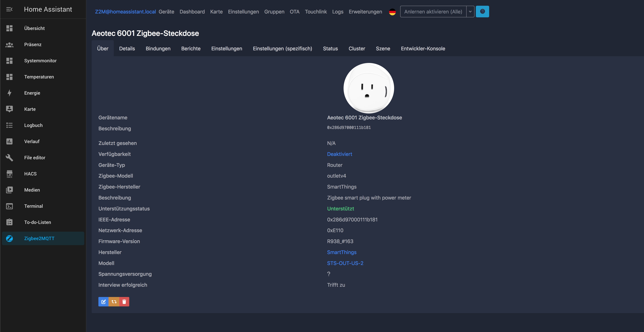Switch to the Bindungen tab
Viewport: 644px width, 332px height.
(x=158, y=49)
